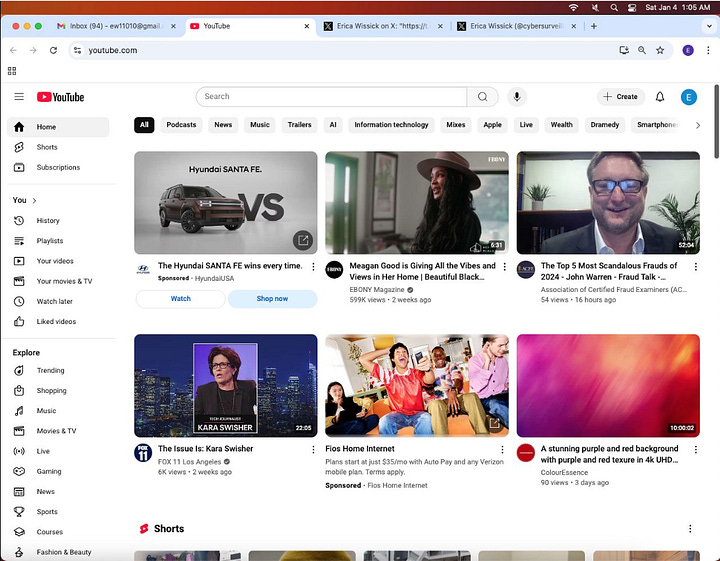Switch to Erica Wissick on X tab
Screen dimensions: 720x561
click(383, 26)
